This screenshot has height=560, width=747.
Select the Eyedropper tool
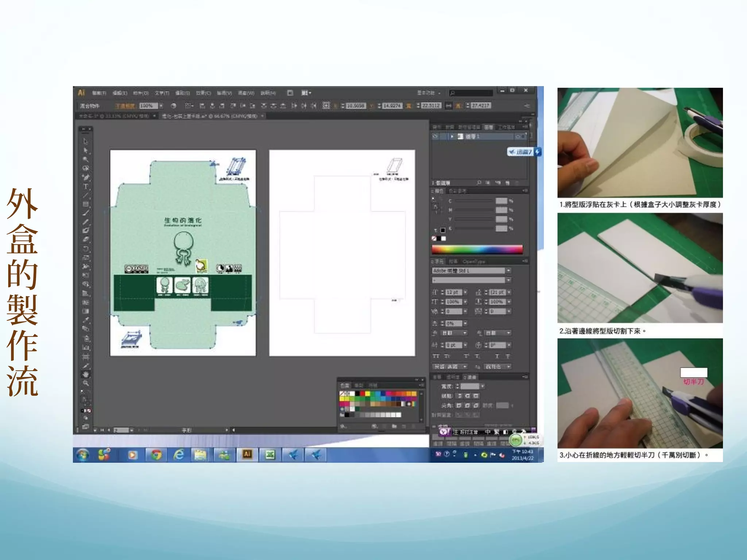[x=86, y=320]
